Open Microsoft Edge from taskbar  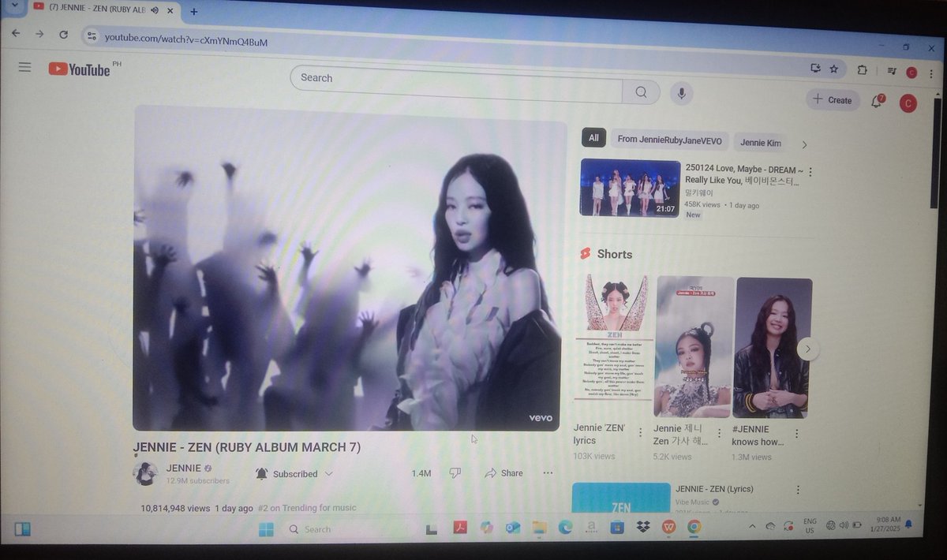click(x=565, y=528)
